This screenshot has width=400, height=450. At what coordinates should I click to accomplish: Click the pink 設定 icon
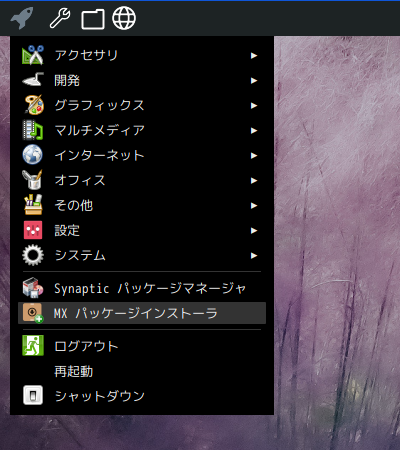(x=33, y=230)
